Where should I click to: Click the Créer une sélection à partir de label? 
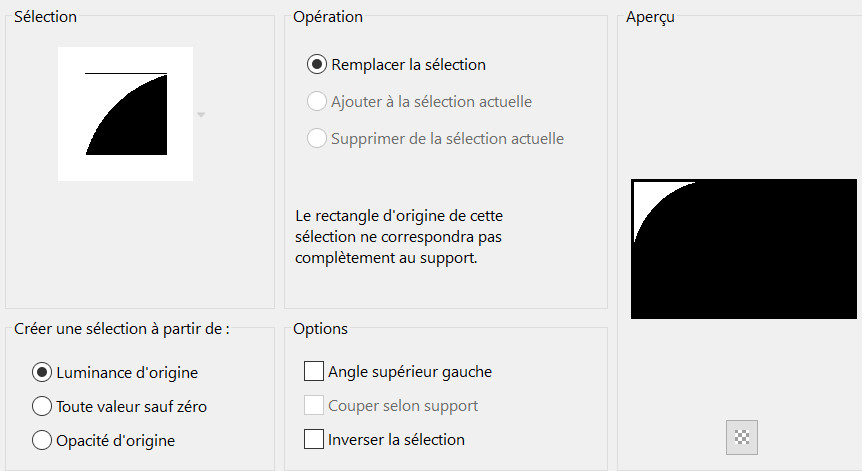[122, 328]
